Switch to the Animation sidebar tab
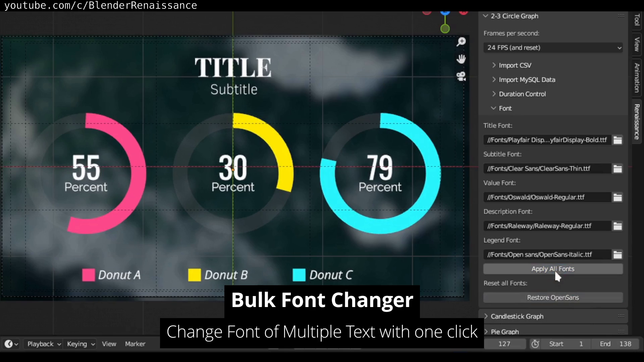644x362 pixels. [x=637, y=78]
